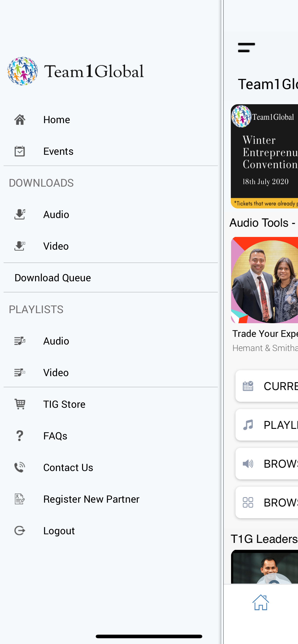Tap the T1G Leaders section heading
This screenshot has height=644, width=298.
(x=264, y=539)
